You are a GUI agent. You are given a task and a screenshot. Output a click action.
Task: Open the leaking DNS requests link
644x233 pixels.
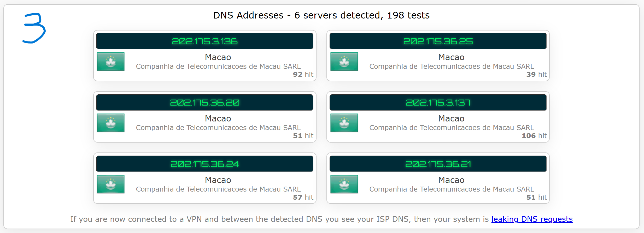coord(532,219)
